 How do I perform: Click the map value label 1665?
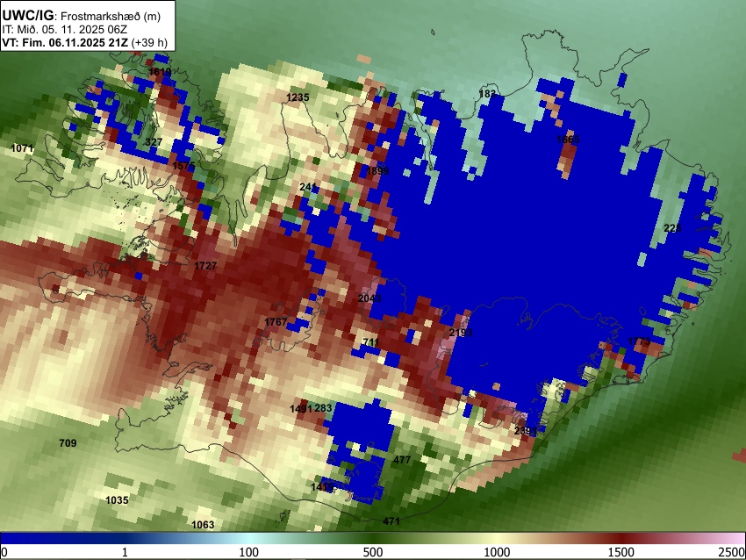(x=568, y=140)
